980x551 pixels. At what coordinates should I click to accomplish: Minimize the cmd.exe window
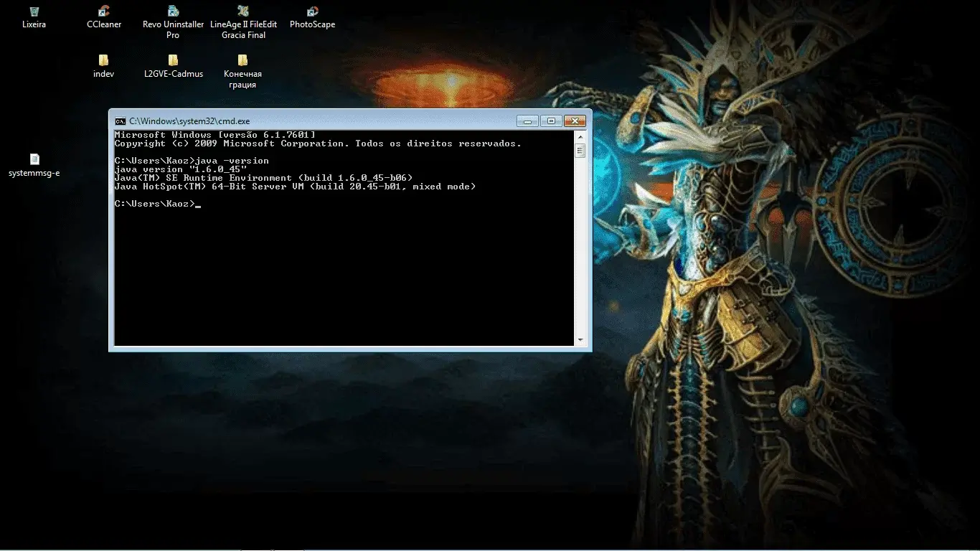coord(527,121)
